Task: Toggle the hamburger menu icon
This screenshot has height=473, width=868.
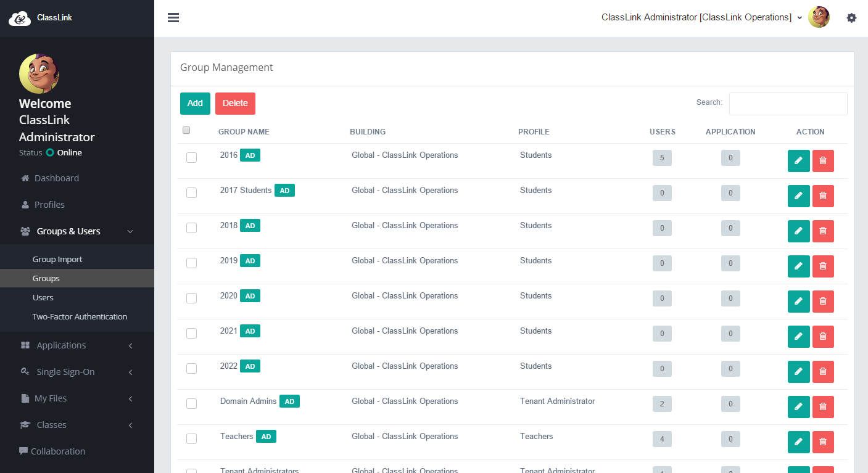Action: (x=173, y=18)
